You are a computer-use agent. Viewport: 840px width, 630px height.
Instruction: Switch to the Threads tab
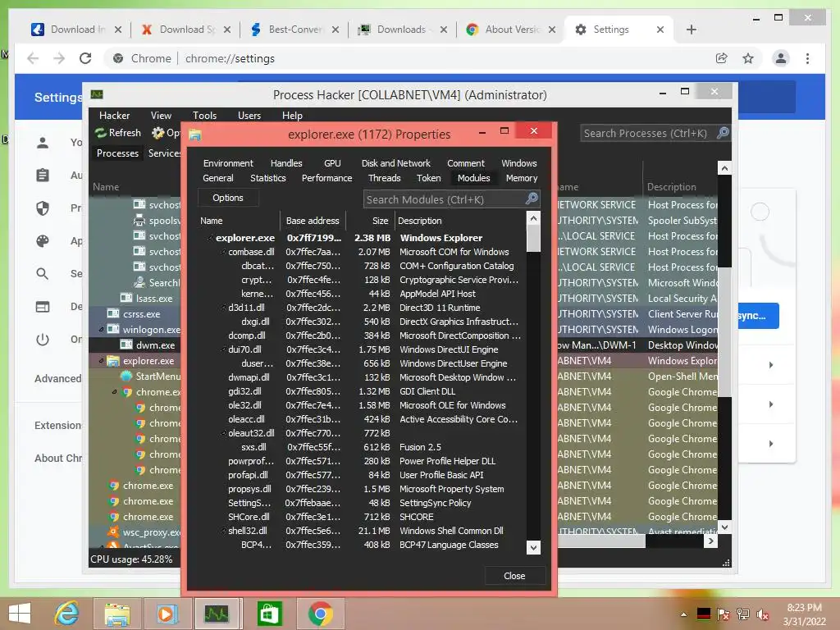(384, 178)
